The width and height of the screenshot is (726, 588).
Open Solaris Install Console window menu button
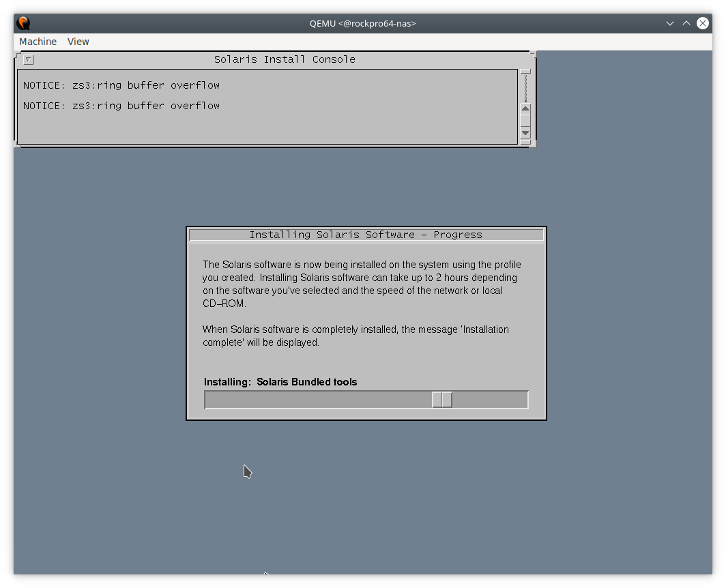tap(28, 59)
